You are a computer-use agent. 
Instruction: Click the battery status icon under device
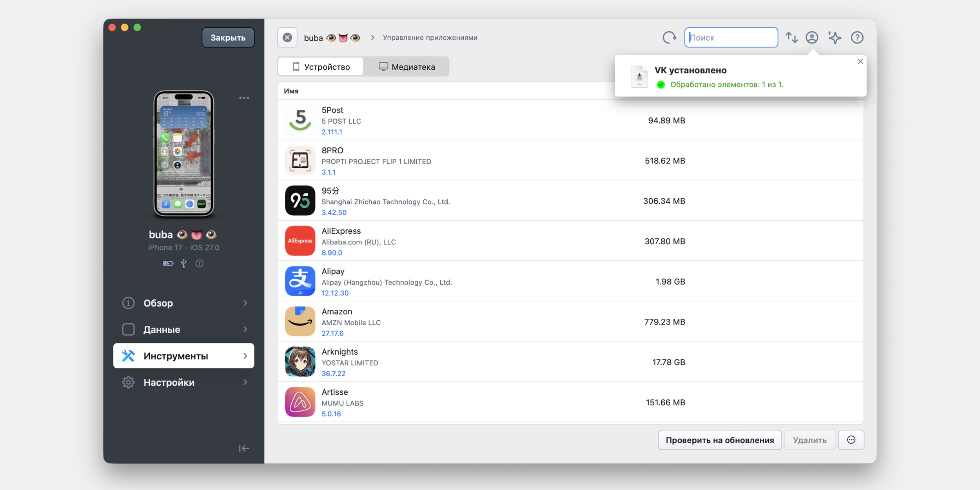coord(168,263)
